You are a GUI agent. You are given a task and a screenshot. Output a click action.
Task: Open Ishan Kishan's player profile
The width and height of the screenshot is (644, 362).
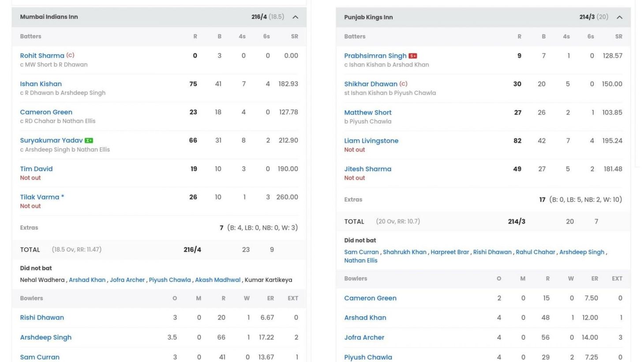point(41,83)
